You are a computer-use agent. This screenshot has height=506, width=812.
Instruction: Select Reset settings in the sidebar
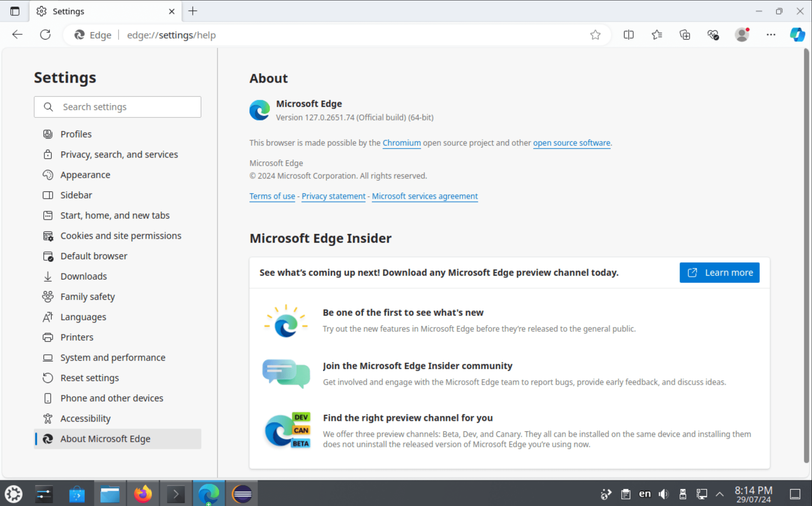(x=89, y=377)
